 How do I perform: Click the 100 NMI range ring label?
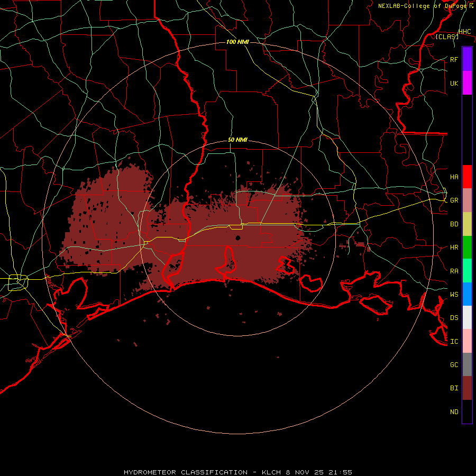tap(237, 42)
